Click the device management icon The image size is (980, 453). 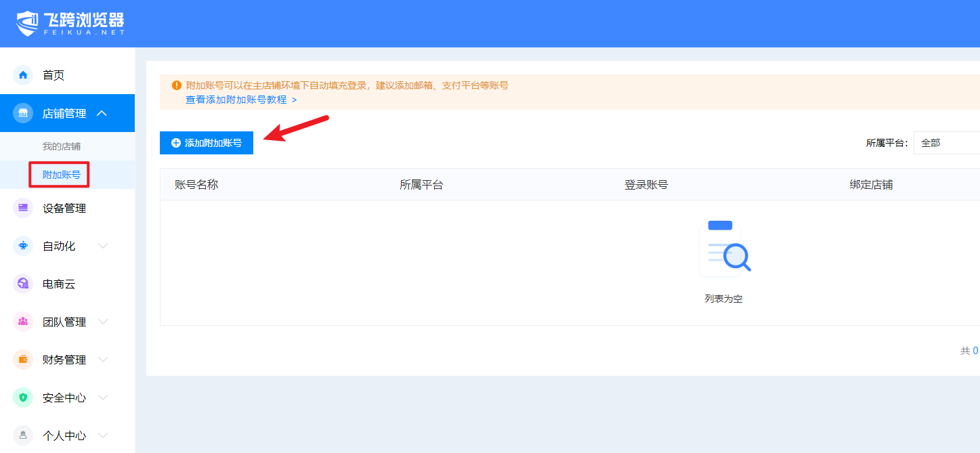[23, 209]
